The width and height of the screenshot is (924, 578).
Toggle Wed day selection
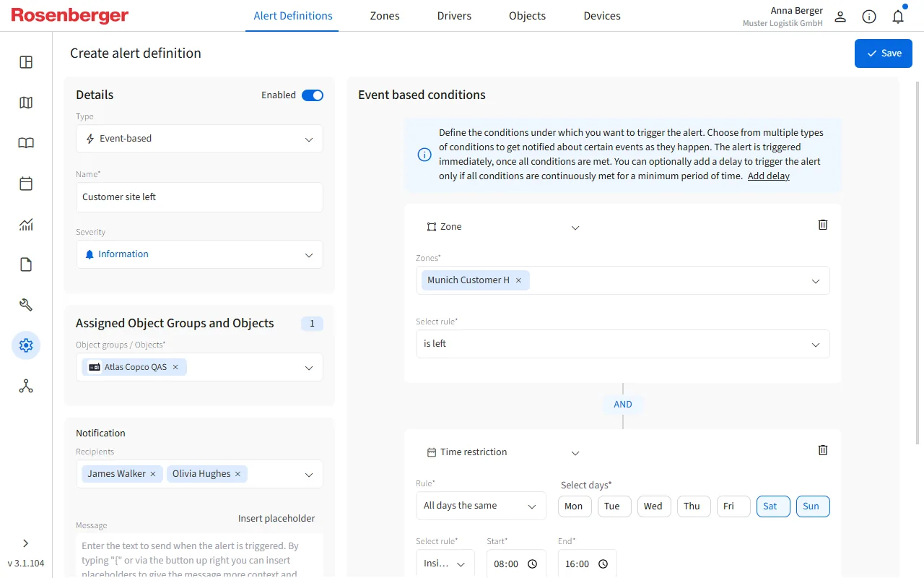[x=653, y=506]
